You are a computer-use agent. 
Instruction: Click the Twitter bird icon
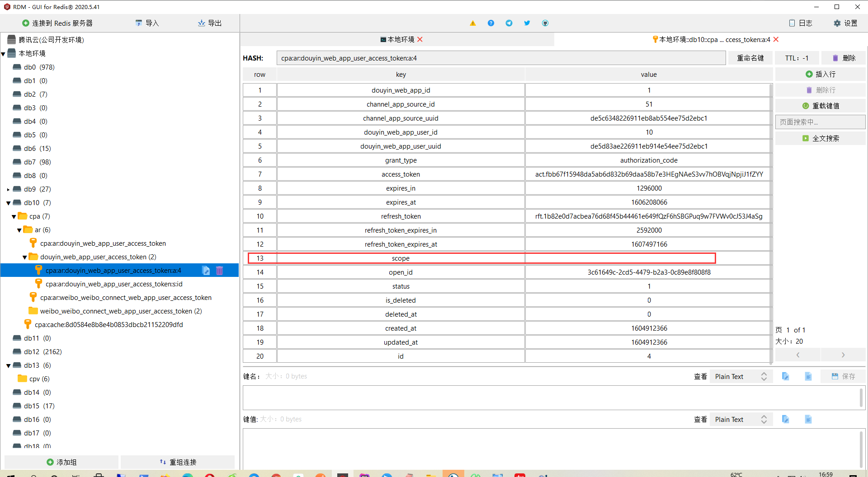[x=527, y=23]
